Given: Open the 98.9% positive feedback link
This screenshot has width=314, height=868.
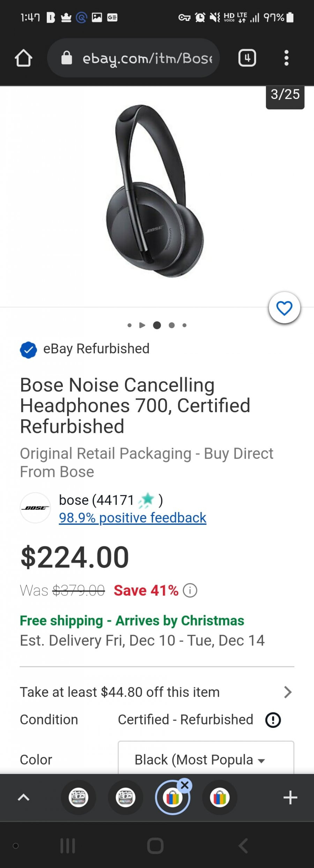Looking at the screenshot, I should (133, 518).
